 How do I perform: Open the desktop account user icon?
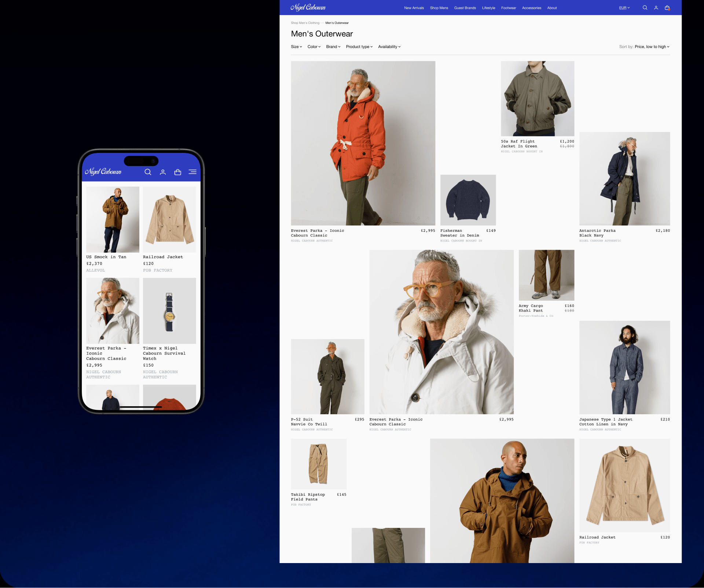tap(656, 8)
